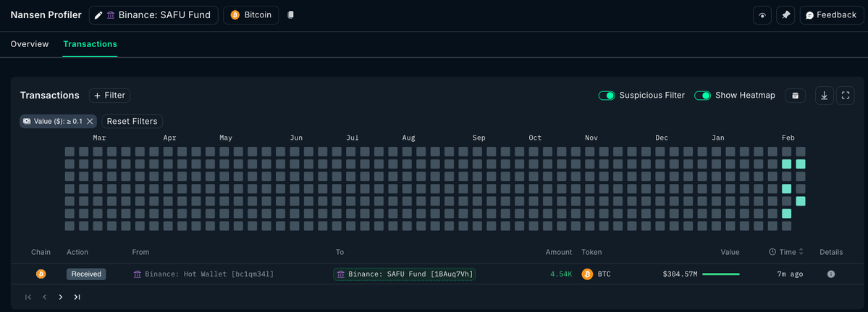This screenshot has height=312, width=868.
Task: Click the orange Bitcoin logo in the header chip
Action: [235, 15]
